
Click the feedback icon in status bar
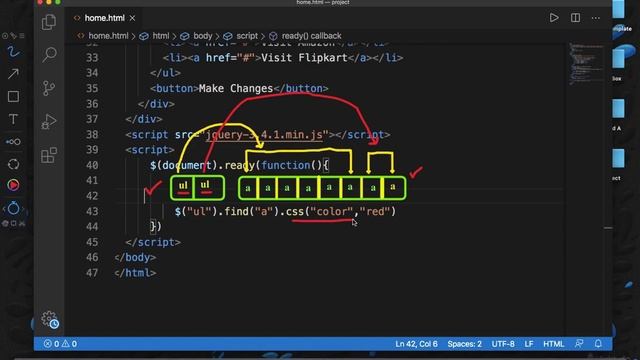pyautogui.click(x=579, y=344)
